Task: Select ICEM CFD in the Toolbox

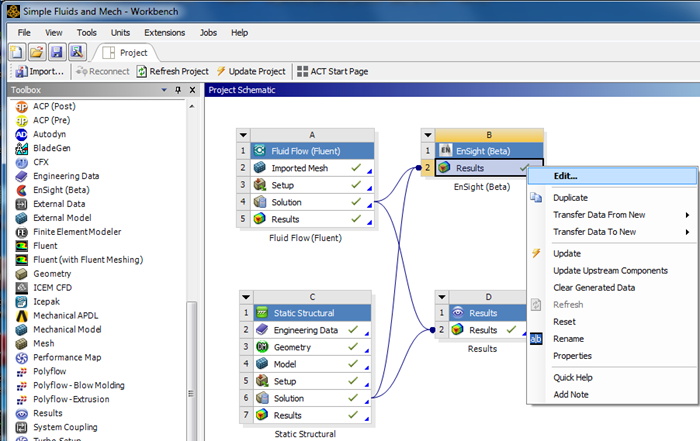Action: click(43, 287)
